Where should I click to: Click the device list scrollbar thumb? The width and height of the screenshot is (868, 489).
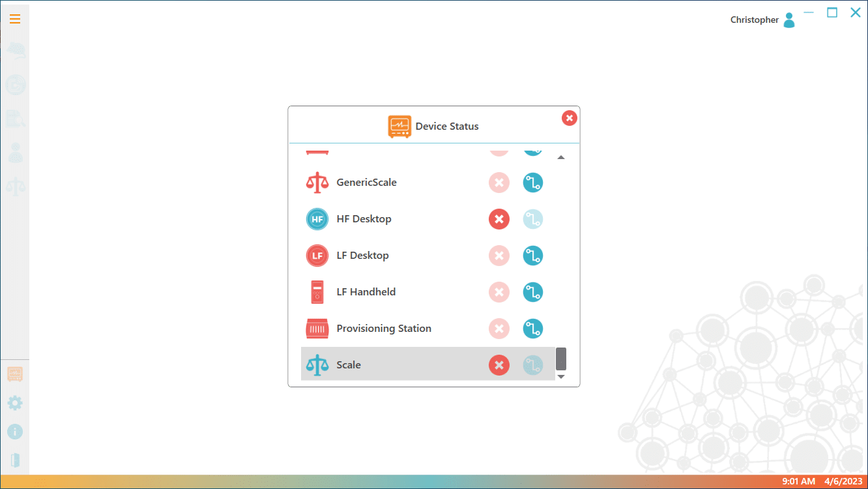[560, 359]
